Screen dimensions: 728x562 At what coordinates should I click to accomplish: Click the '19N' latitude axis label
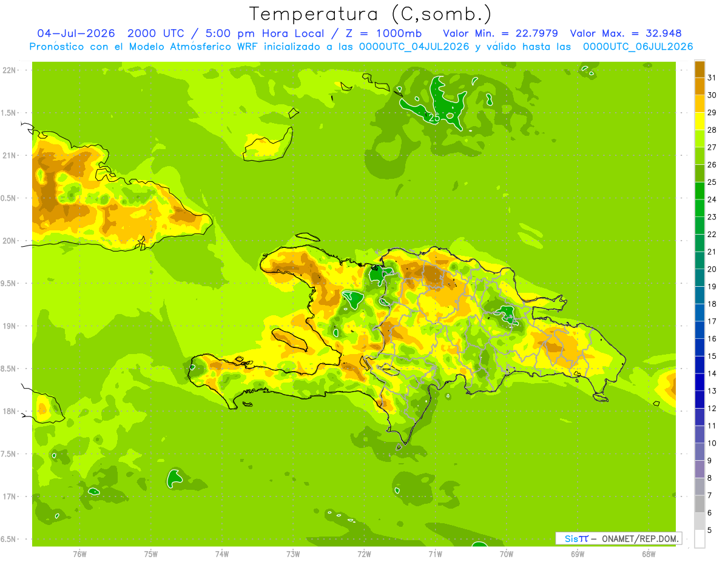click(x=10, y=326)
